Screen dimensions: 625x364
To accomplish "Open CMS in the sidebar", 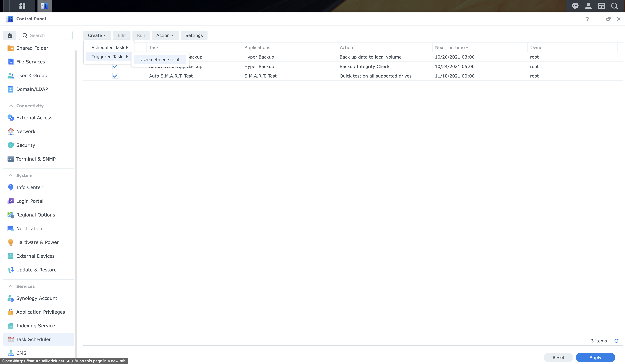I will coord(38,353).
